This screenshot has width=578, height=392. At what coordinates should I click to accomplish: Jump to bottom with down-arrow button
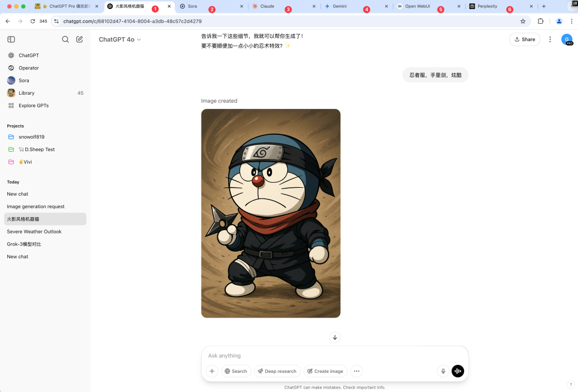335,337
